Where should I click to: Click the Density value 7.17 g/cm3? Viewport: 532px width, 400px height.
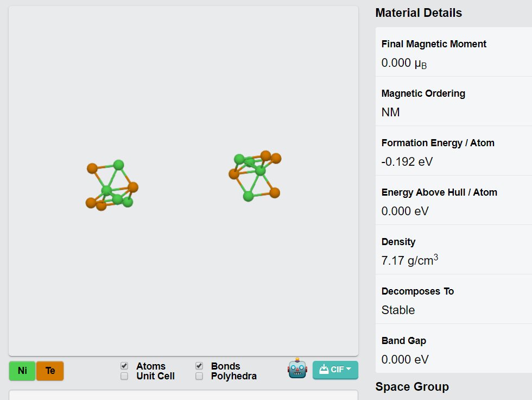409,260
